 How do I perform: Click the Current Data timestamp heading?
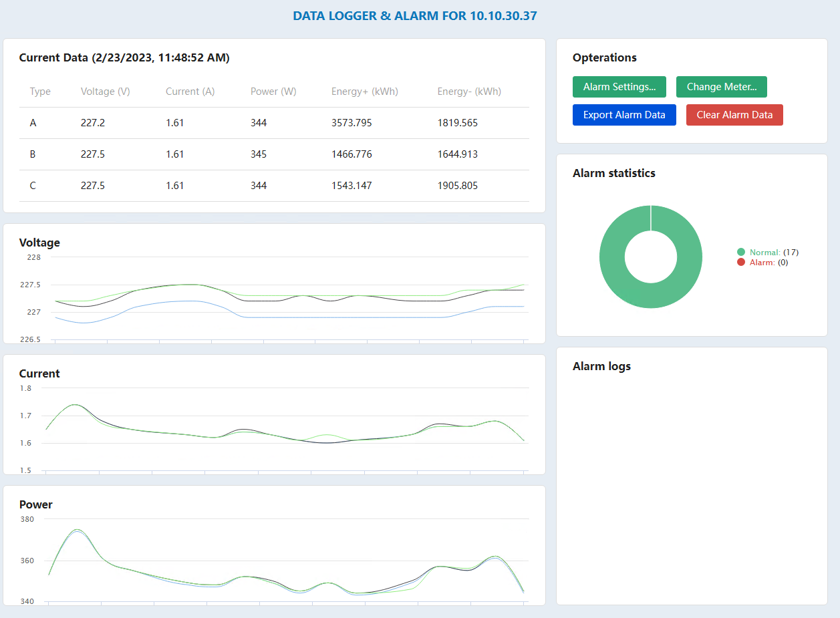[x=123, y=57]
